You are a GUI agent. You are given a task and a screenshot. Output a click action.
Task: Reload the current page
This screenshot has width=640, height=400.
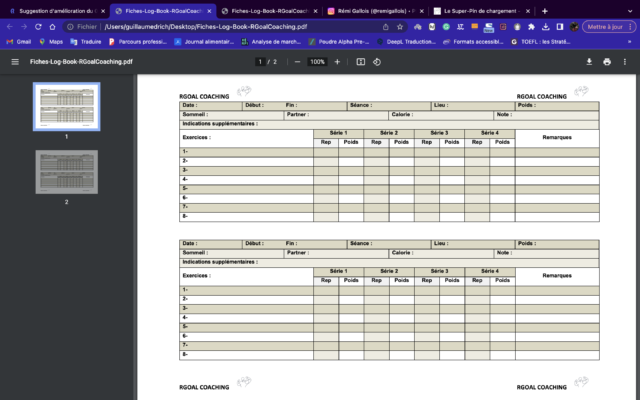pyautogui.click(x=38, y=27)
